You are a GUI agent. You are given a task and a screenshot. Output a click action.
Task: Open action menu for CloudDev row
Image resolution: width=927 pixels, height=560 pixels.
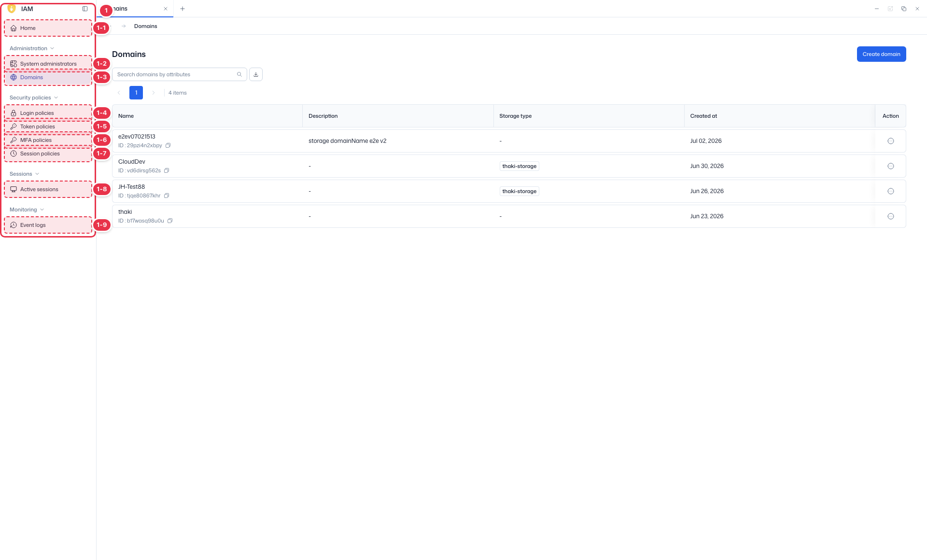coord(891,166)
